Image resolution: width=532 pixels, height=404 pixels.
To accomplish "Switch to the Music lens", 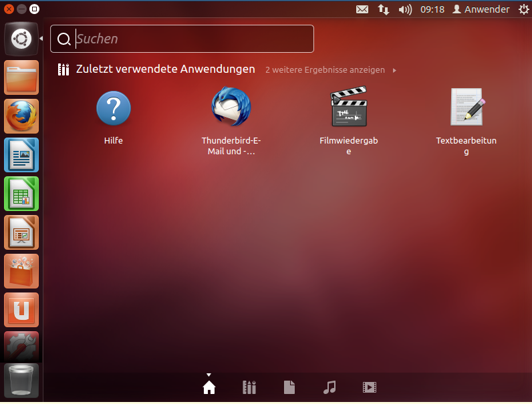I will pos(329,387).
